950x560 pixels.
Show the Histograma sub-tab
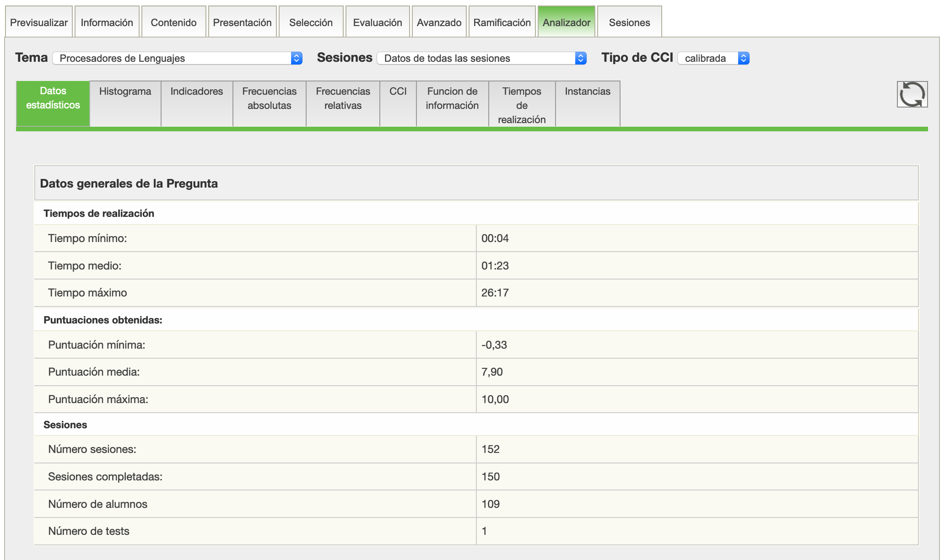(125, 92)
